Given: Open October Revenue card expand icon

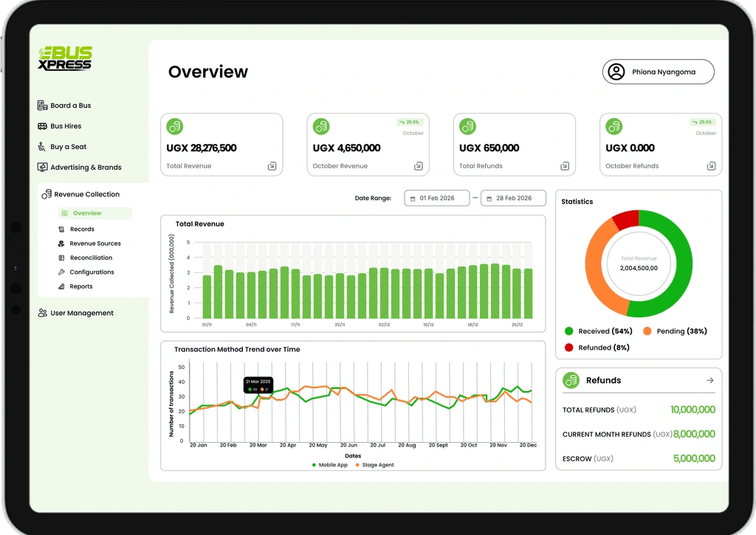Looking at the screenshot, I should pyautogui.click(x=419, y=166).
